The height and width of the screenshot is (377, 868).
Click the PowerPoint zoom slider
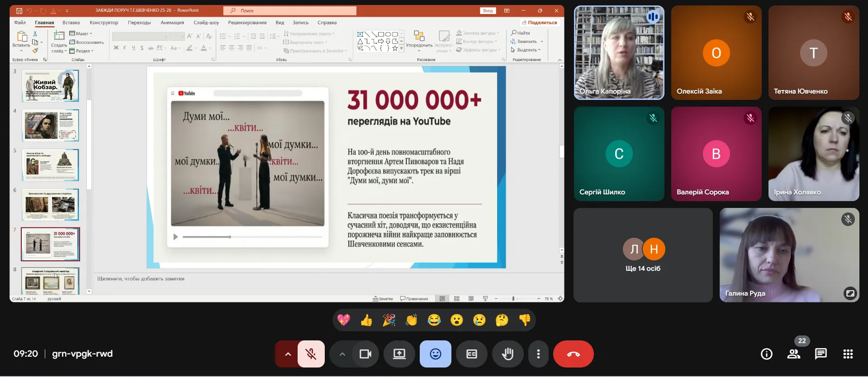point(513,299)
